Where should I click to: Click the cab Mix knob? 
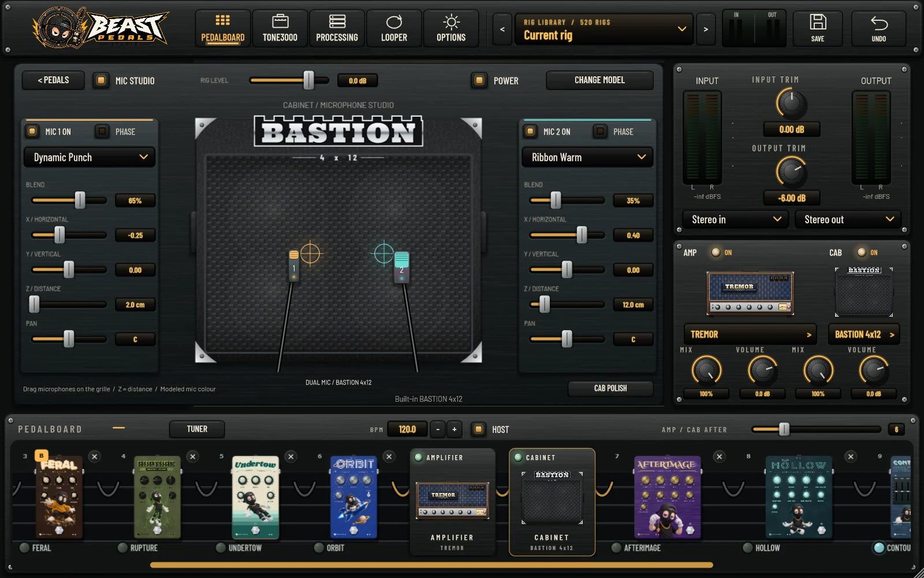coord(818,371)
